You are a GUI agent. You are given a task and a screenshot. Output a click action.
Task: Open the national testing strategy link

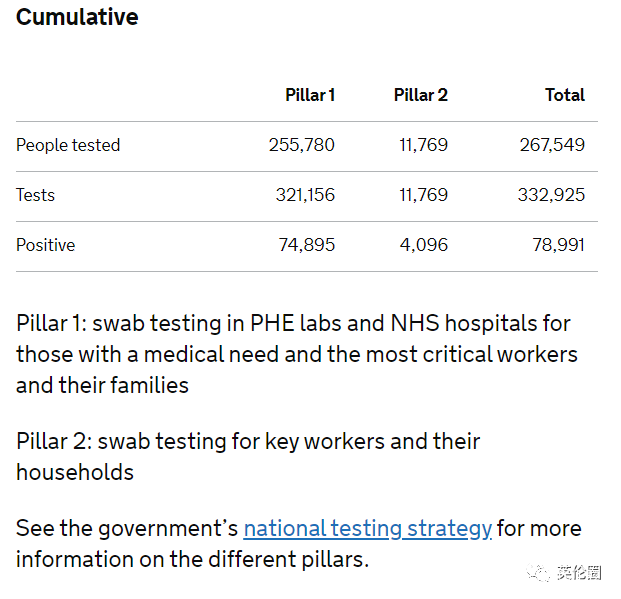367,528
